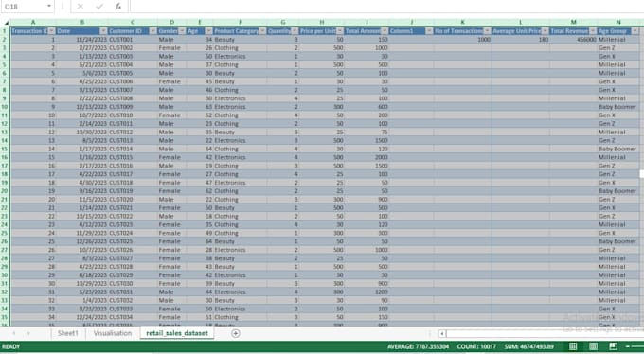Click inside the Name Box showing O18

pos(24,7)
